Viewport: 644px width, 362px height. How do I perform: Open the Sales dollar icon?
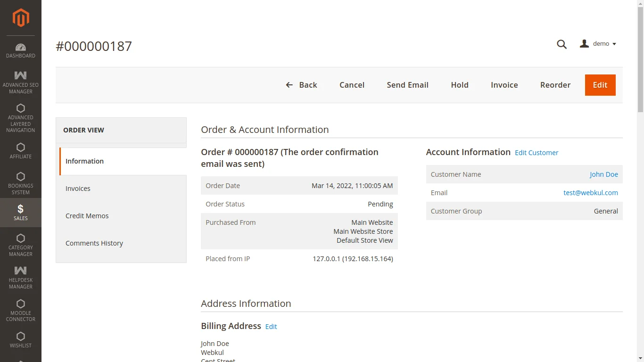pos(21,209)
